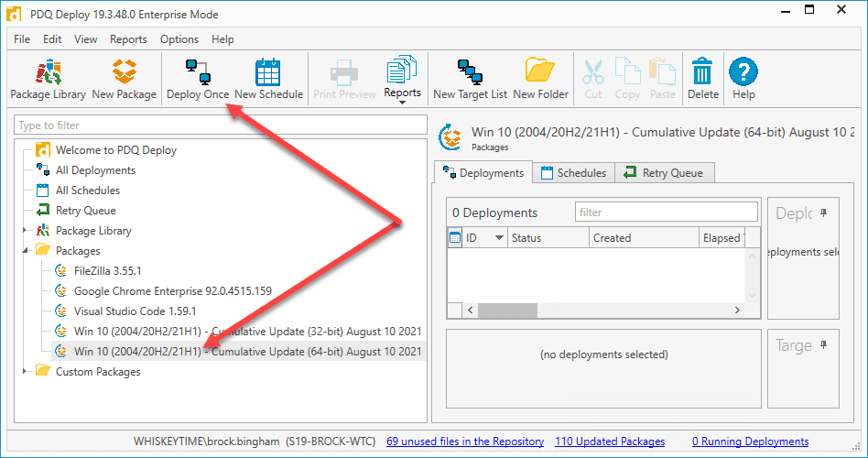Open the Options menu
This screenshot has height=458, width=868.
[179, 39]
